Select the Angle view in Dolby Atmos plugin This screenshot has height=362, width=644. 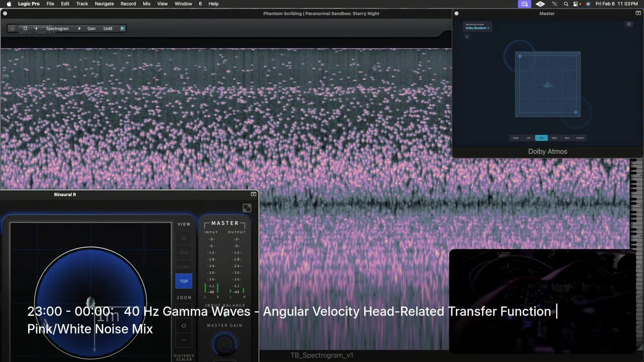click(515, 138)
